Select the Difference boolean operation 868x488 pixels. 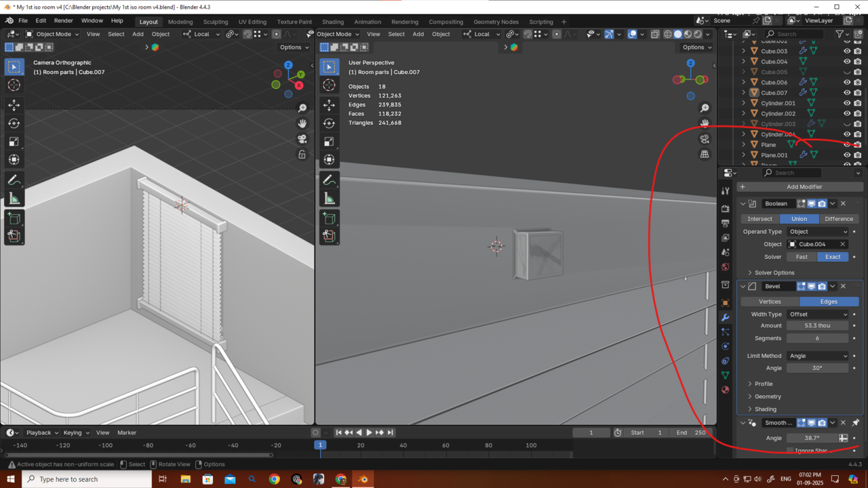(x=838, y=219)
